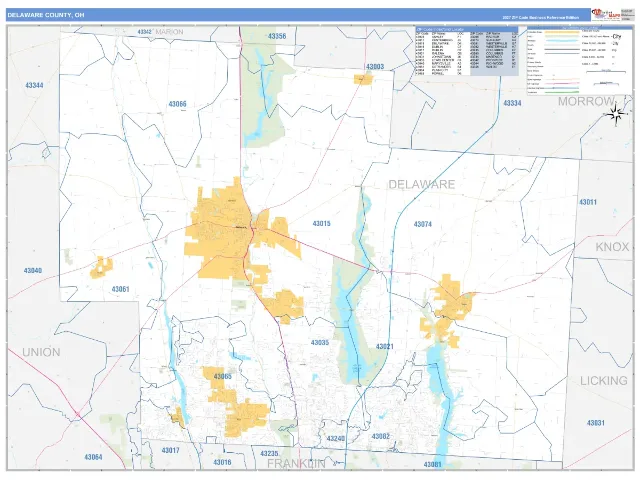Click the ZIP code index table
Screen dimensions: 640x480
pos(467,51)
